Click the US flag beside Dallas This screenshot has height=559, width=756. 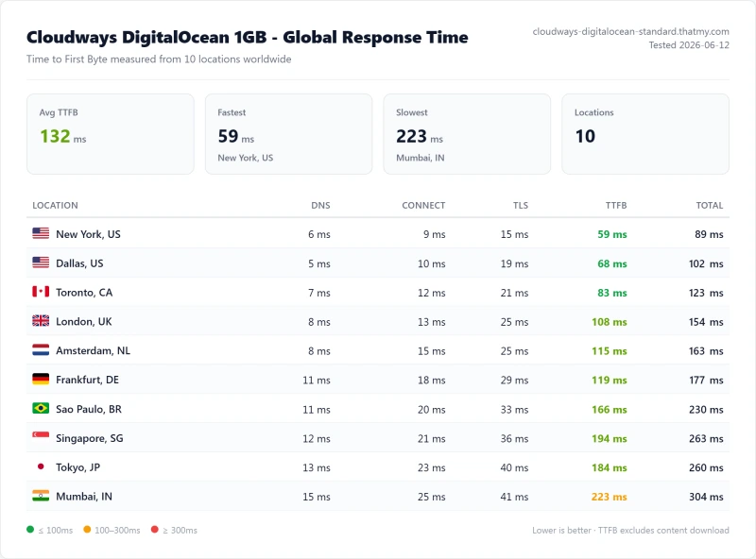41,263
